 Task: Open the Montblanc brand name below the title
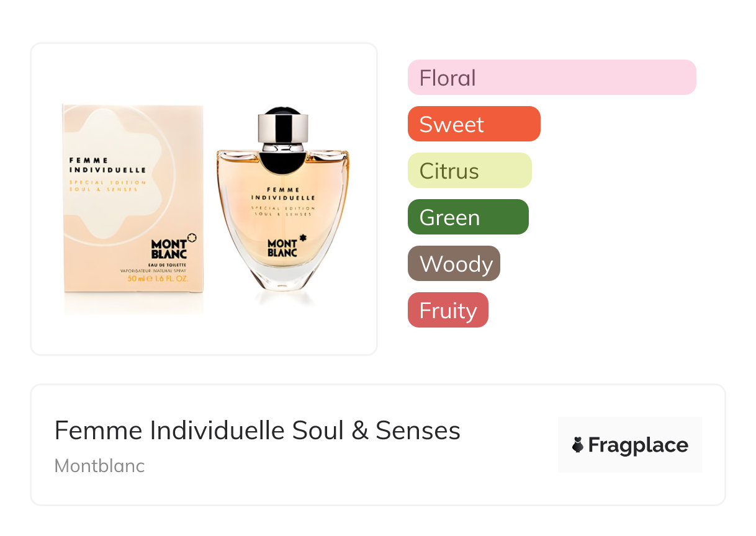coord(99,466)
